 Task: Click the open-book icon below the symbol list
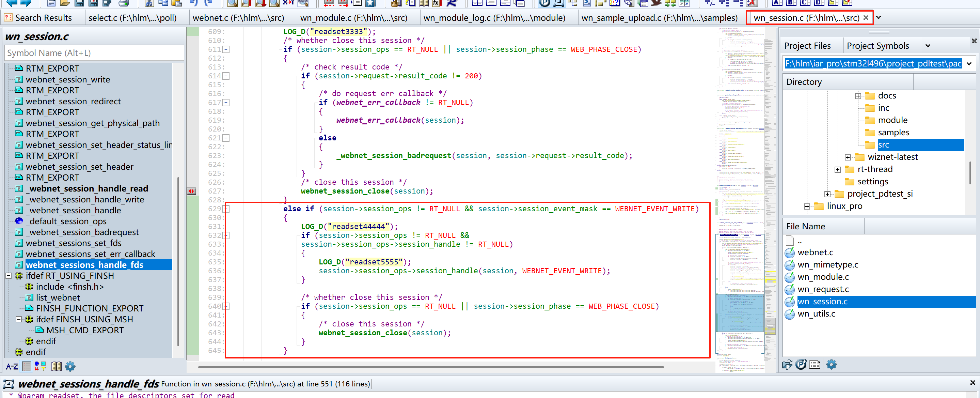(x=56, y=366)
